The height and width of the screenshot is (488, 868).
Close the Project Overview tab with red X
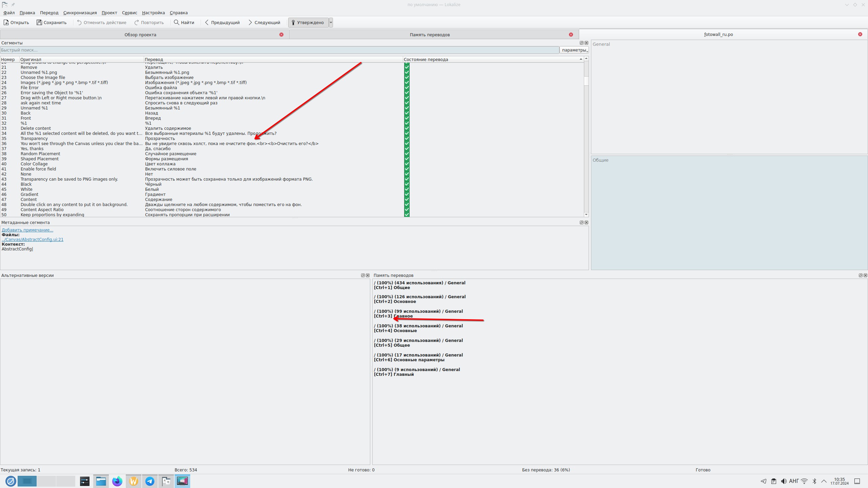pos(281,35)
